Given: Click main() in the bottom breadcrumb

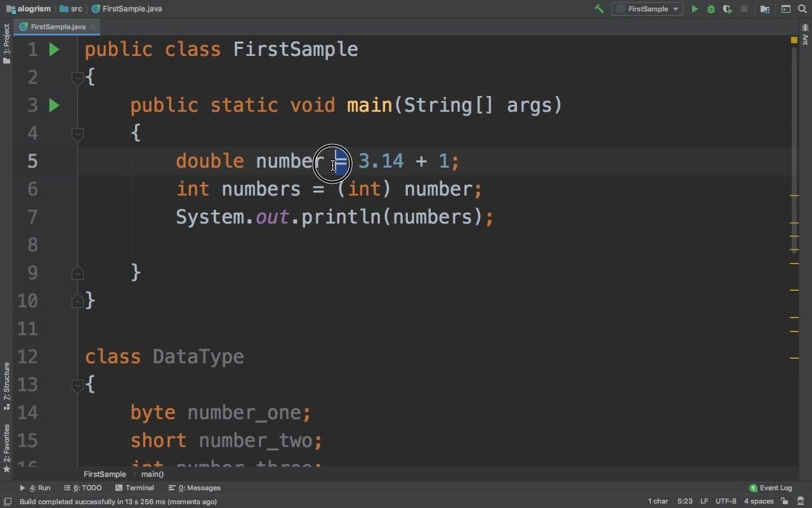Looking at the screenshot, I should (152, 474).
